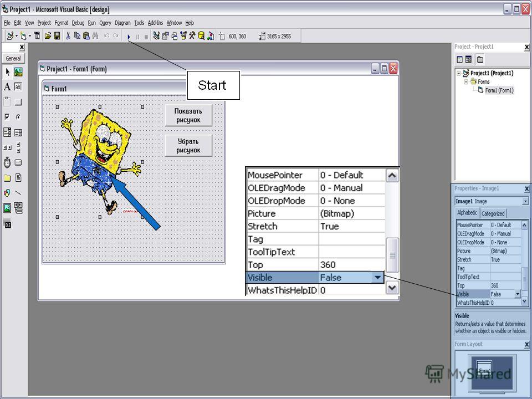Select Form1 (Form1) in the project tree
The height and width of the screenshot is (399, 532).
499,90
